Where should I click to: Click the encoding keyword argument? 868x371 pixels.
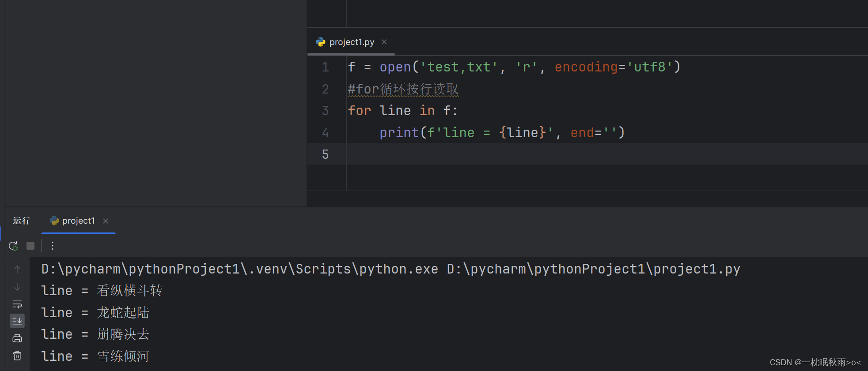point(586,67)
